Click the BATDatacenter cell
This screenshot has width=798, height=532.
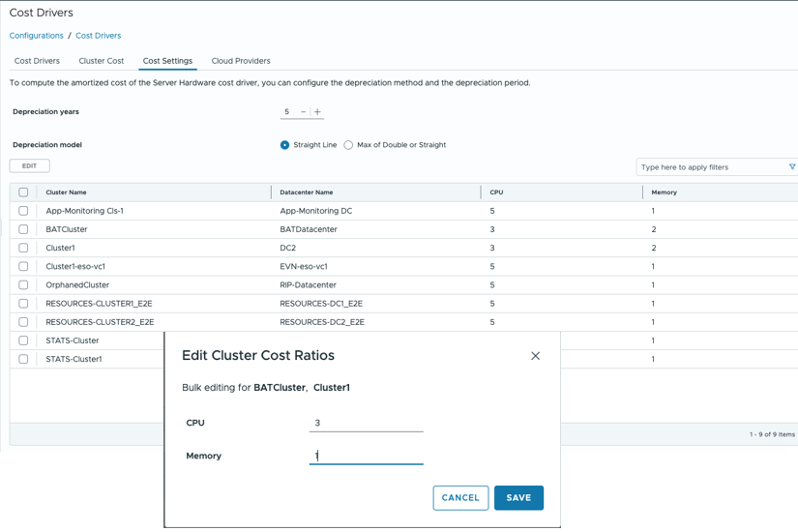309,229
